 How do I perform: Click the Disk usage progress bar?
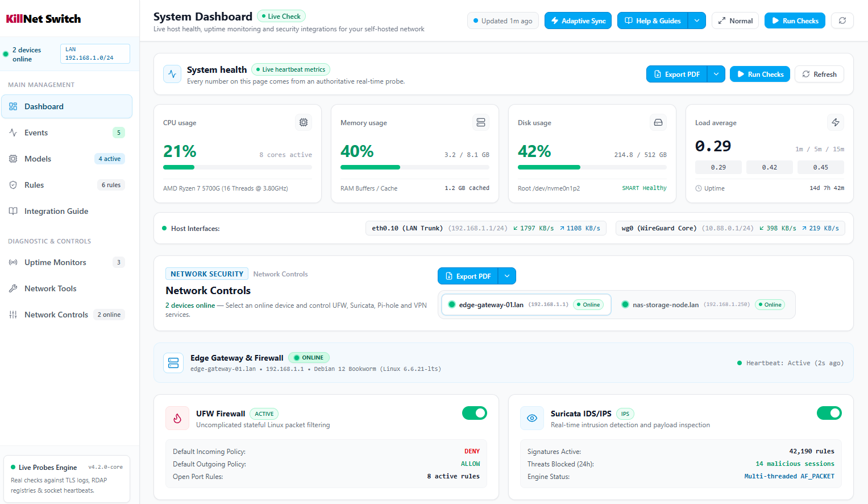point(592,167)
